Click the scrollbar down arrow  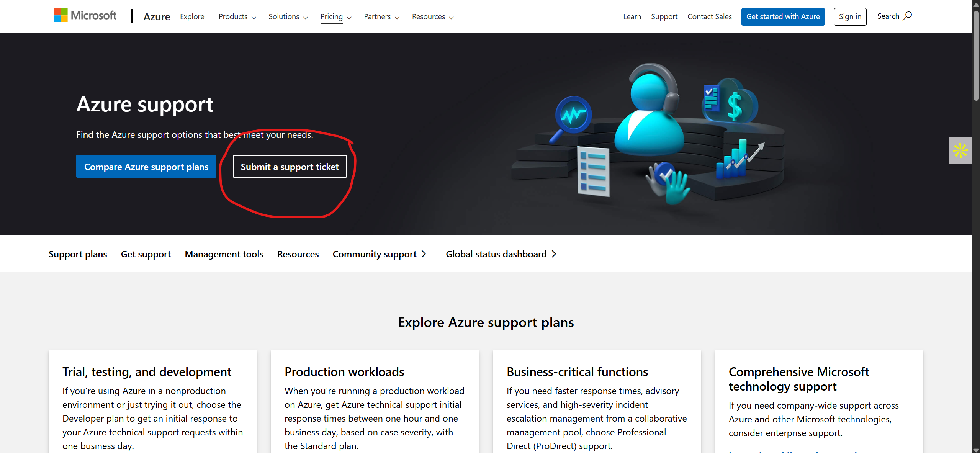coord(976,450)
